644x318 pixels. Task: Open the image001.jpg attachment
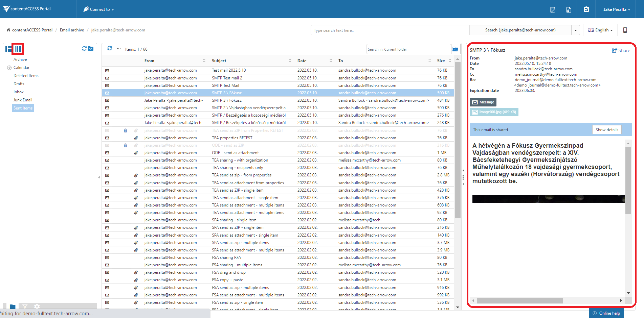pyautogui.click(x=494, y=112)
